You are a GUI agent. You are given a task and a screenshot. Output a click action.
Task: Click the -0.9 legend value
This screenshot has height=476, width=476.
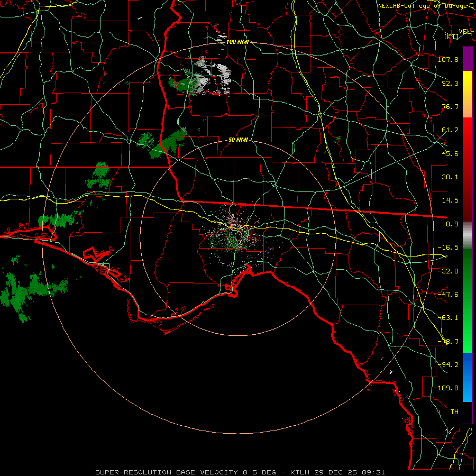pos(450,224)
